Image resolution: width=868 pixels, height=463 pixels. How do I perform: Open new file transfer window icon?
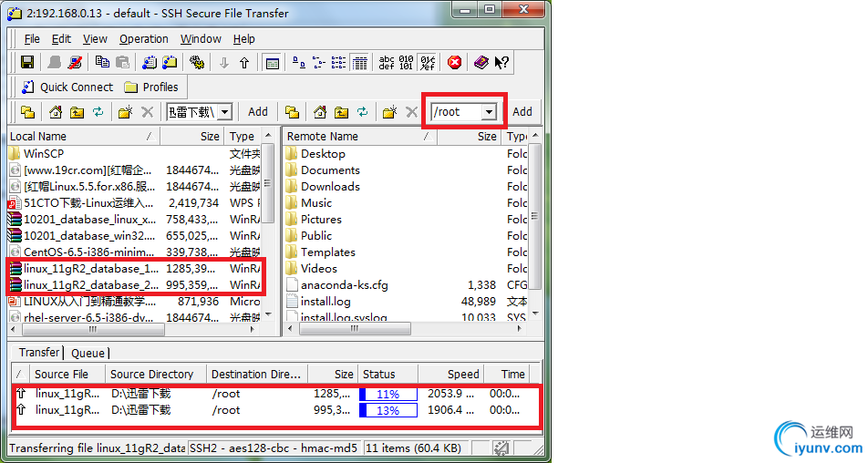tap(170, 63)
